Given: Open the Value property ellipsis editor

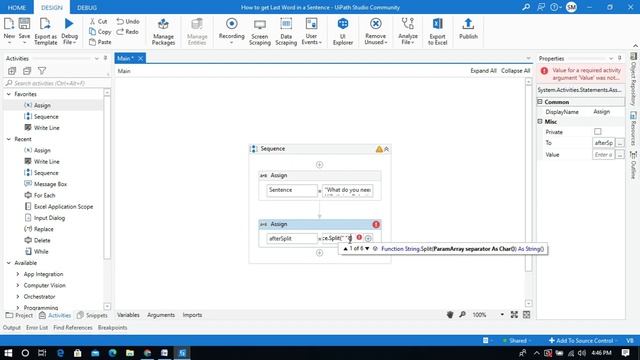Looking at the screenshot, I should pyautogui.click(x=620, y=155).
